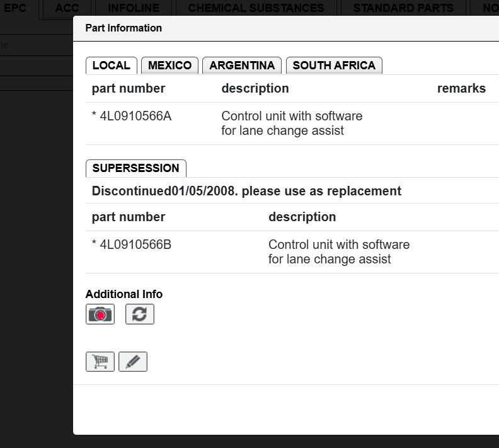This screenshot has height=448, width=499.
Task: Click part number header in LOCAL table
Action: tap(129, 88)
